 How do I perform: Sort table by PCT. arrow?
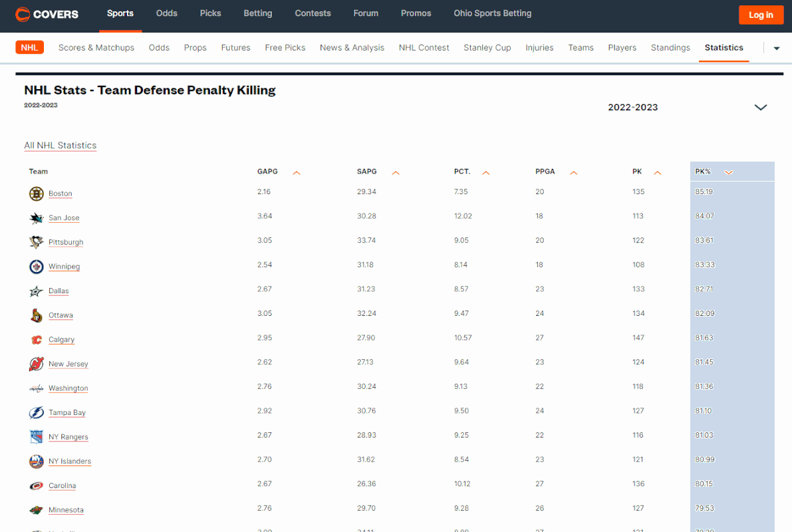point(486,173)
